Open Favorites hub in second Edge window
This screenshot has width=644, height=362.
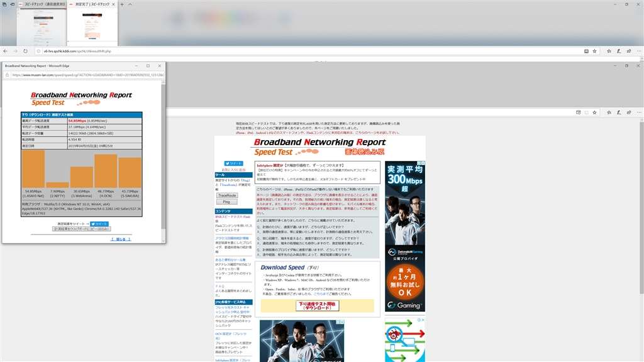point(609,112)
